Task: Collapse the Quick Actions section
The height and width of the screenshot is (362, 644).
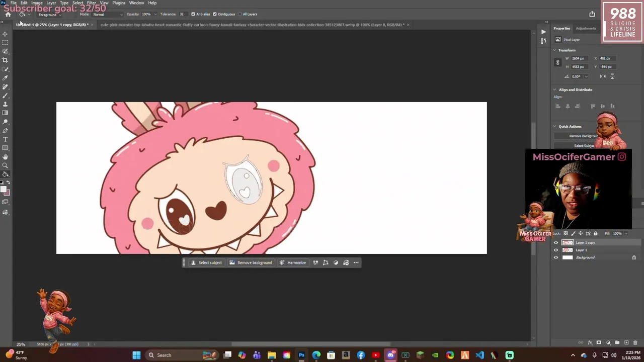Action: pos(555,127)
